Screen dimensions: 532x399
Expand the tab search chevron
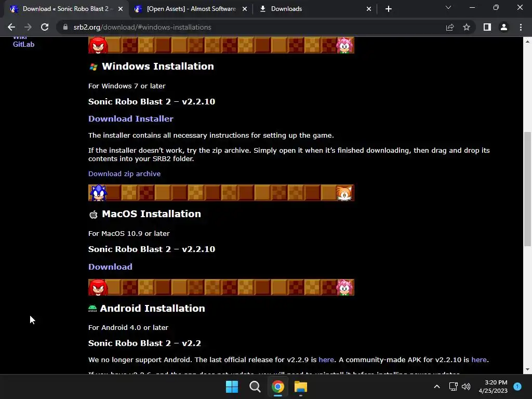click(448, 7)
